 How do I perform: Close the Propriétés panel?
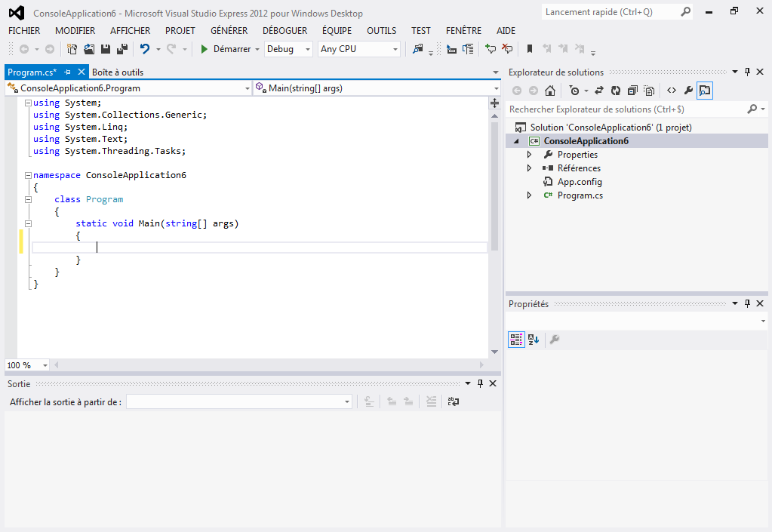(x=760, y=303)
